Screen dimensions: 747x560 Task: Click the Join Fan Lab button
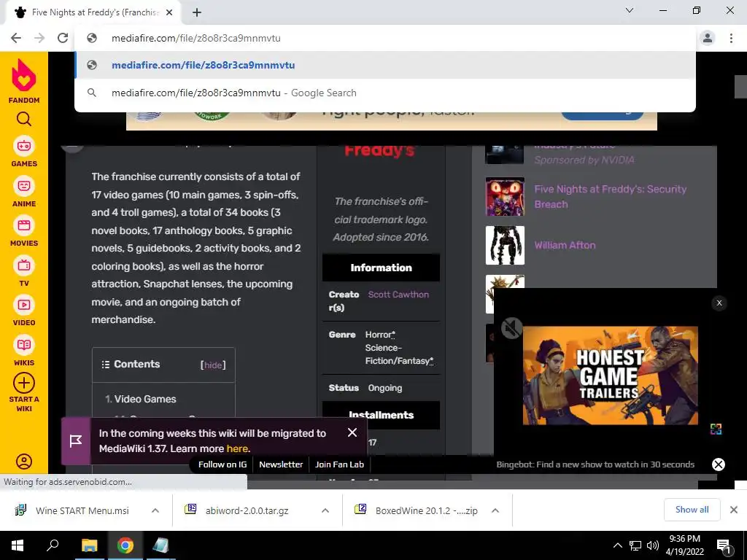click(x=339, y=464)
